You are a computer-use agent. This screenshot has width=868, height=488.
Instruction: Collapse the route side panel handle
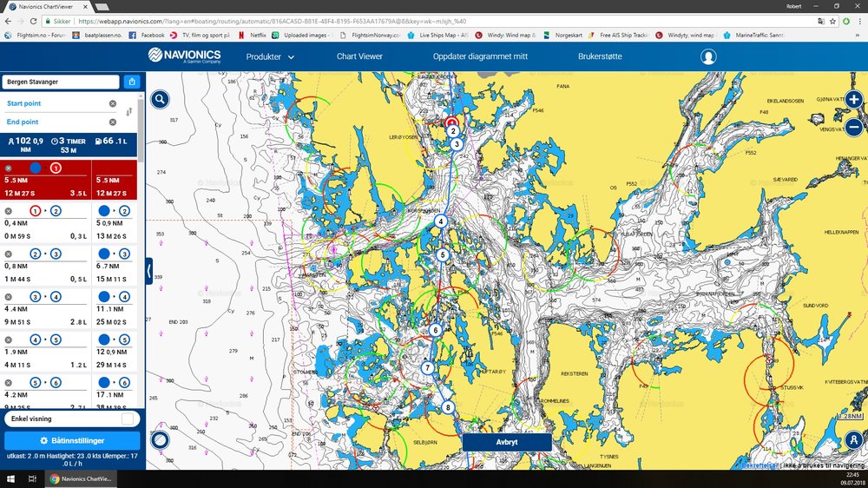(149, 272)
